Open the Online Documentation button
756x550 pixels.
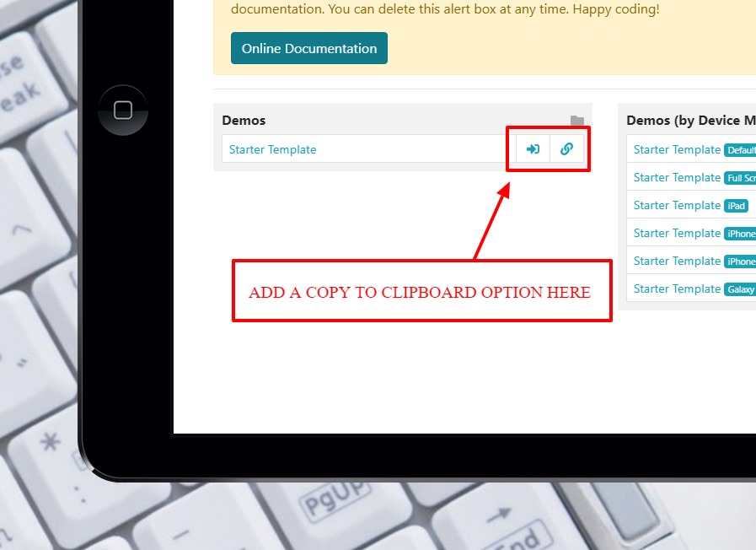(309, 48)
